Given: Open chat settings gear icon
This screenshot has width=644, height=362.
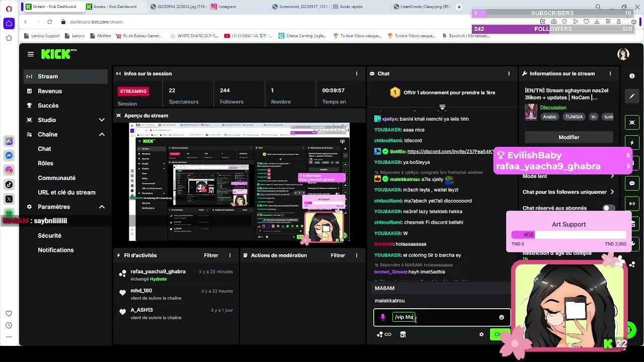Looking at the screenshot, I should coord(481,334).
